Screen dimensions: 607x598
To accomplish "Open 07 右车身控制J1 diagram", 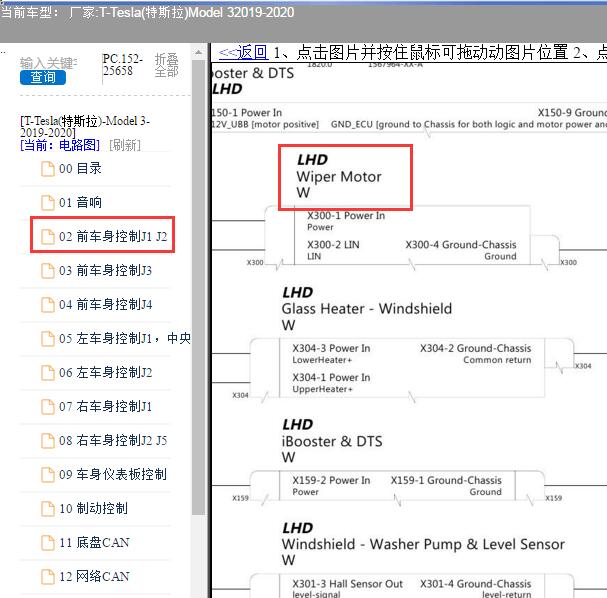I will coord(105,407).
